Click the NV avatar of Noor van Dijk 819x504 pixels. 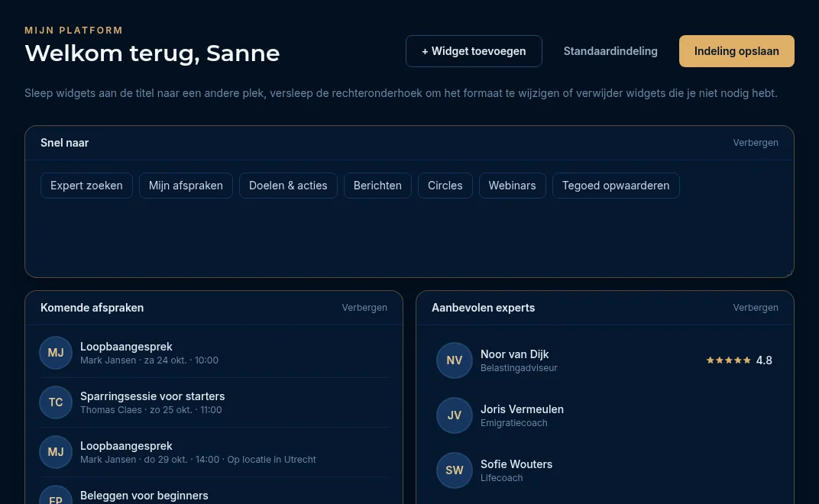[455, 360]
